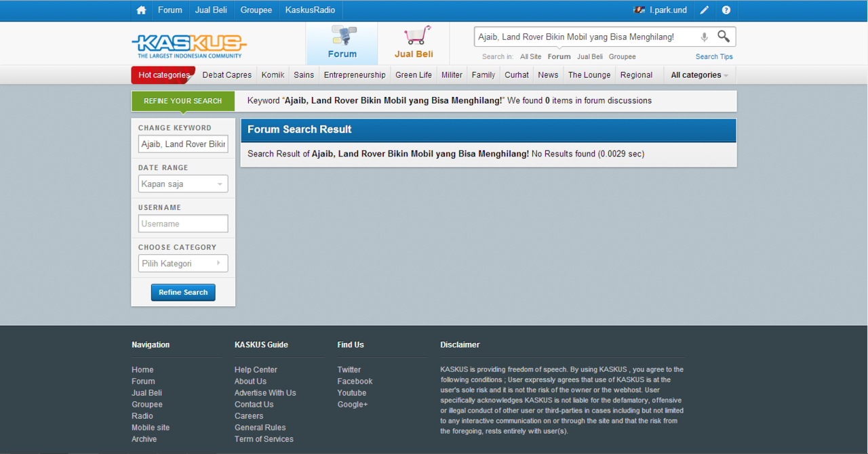Screen dimensions: 868x454
Task: Open the question mark help icon
Action: pos(726,10)
